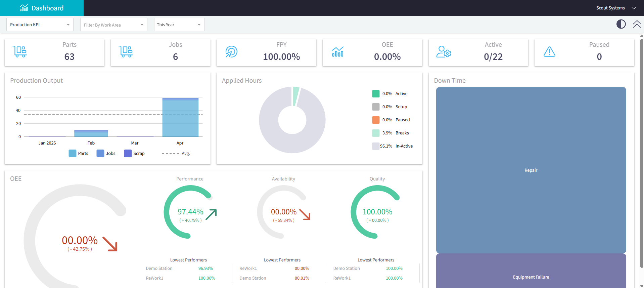Image resolution: width=644 pixels, height=288 pixels.
Task: Click the large red down arrow beside OEE
Action: 110,244
